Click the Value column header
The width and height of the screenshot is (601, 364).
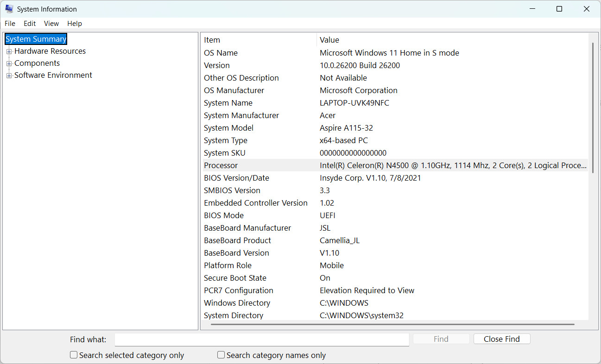click(x=452, y=40)
